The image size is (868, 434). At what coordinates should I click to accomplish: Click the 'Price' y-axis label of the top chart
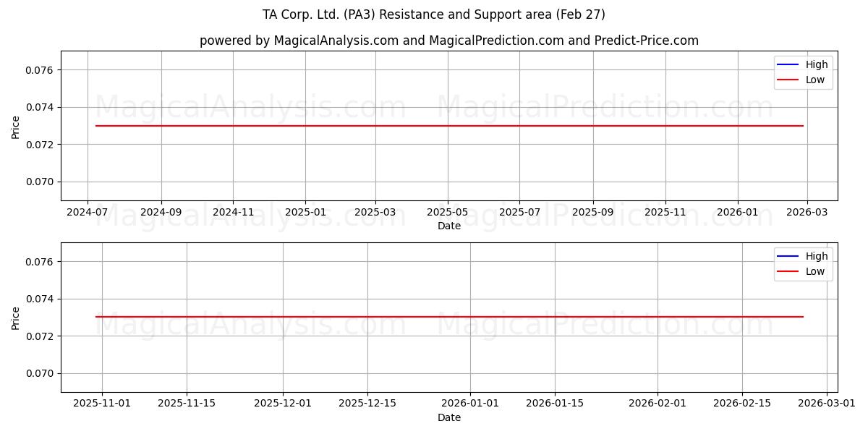tap(16, 126)
